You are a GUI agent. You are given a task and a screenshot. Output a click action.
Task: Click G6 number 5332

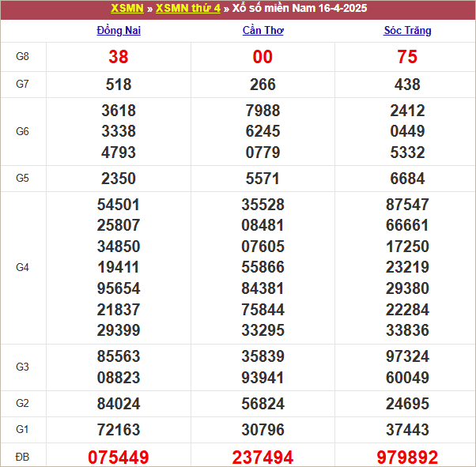coord(407,153)
